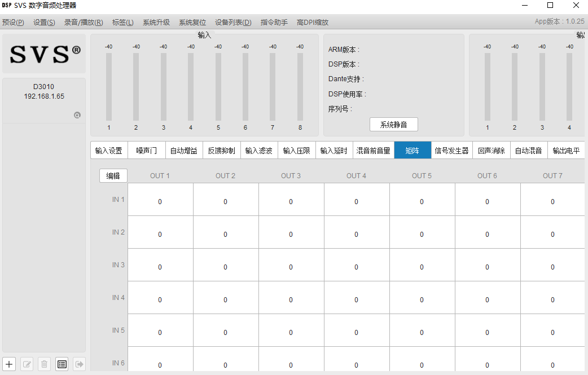The image size is (588, 375).
Task: Switch to the 信号发生器 tab
Action: click(451, 151)
